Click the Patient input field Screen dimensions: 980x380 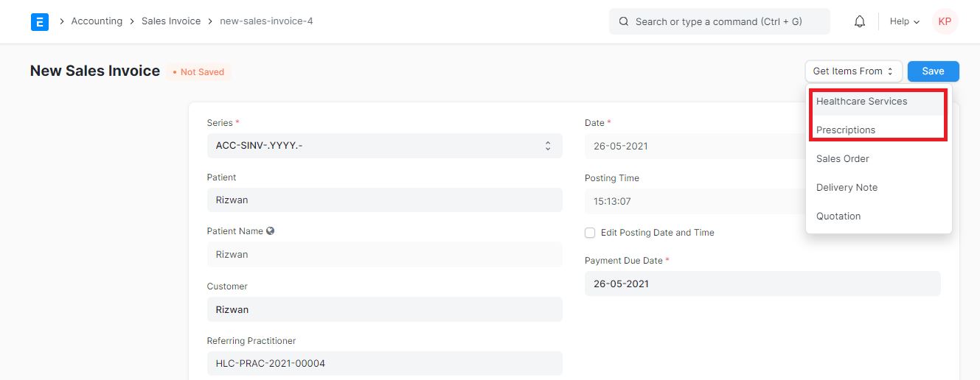(384, 200)
